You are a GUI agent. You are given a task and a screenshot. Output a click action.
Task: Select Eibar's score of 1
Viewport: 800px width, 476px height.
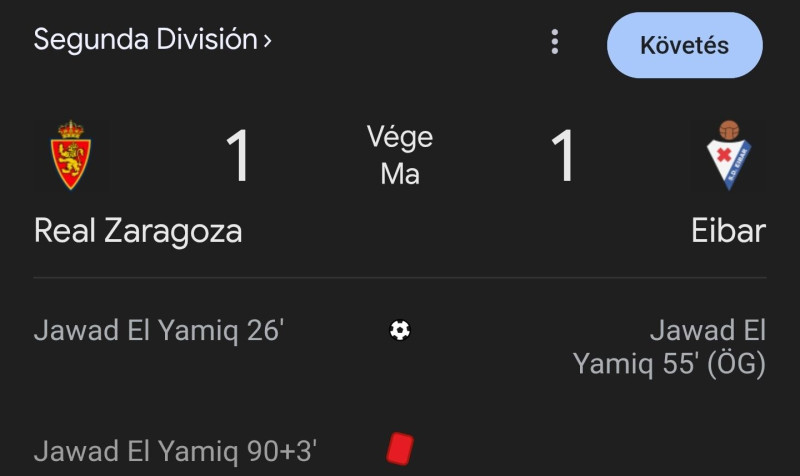pos(563,156)
